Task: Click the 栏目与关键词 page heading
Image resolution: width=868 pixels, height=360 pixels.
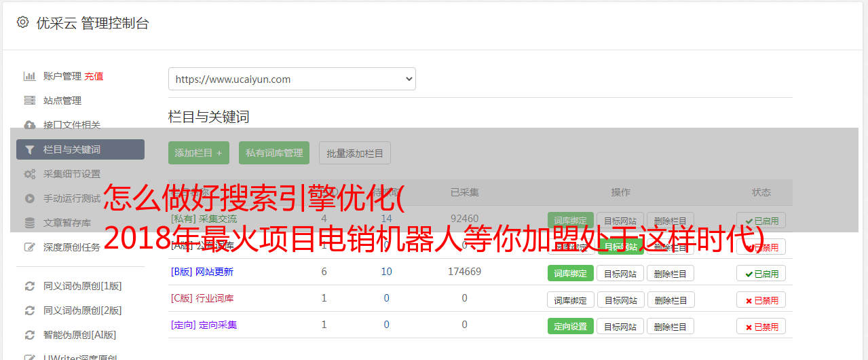Action: [x=209, y=117]
